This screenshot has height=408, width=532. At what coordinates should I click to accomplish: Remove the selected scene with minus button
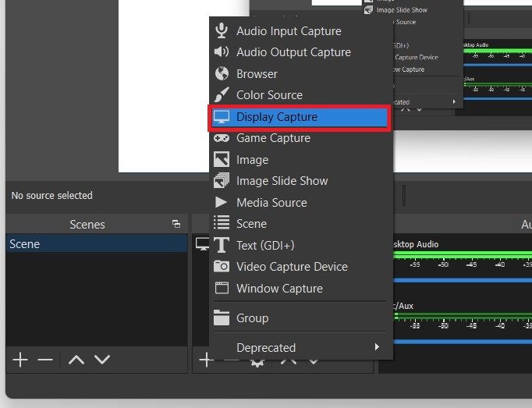pyautogui.click(x=45, y=360)
